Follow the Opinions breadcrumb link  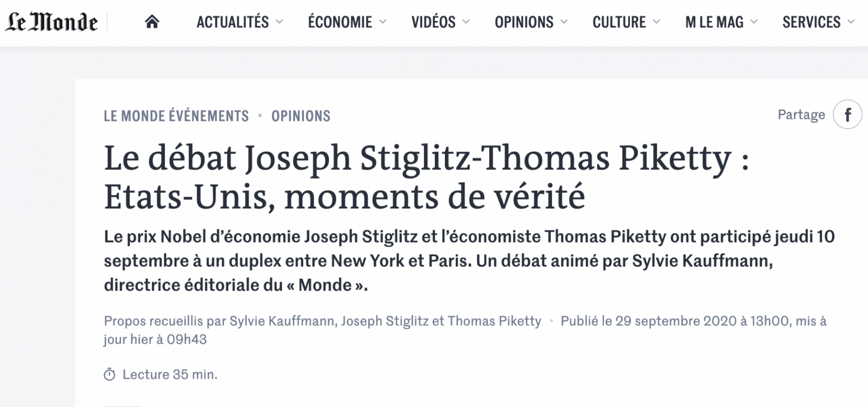(301, 116)
